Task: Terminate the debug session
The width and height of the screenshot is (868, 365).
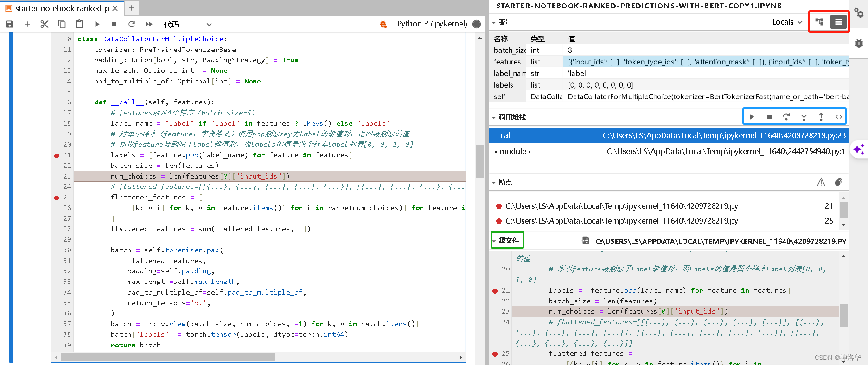Action: click(769, 117)
